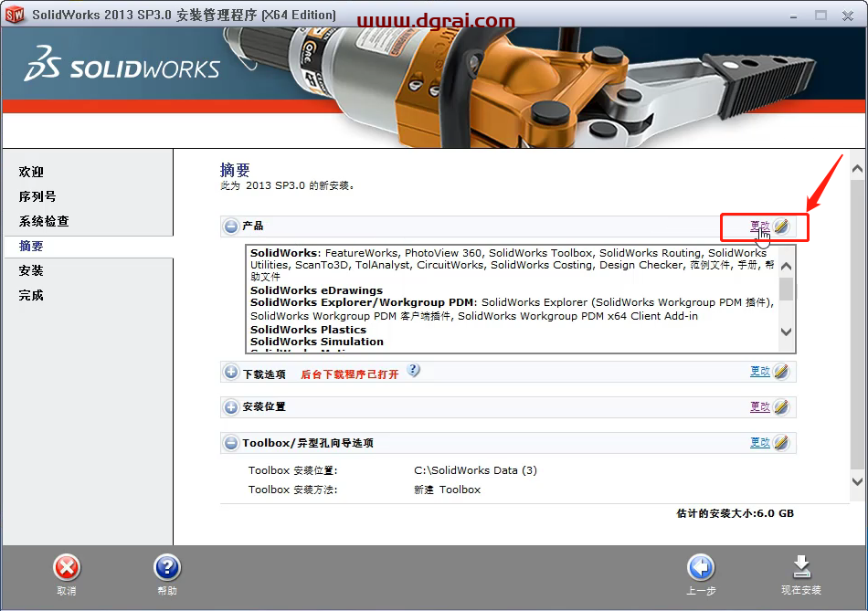Click product list scroll up arrow
Image resolution: width=868 pixels, height=611 pixels.
(x=786, y=266)
